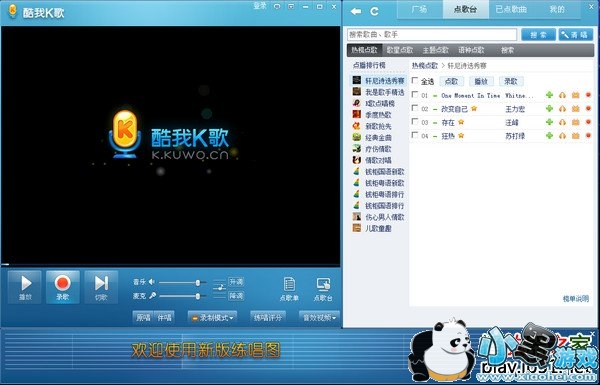The height and width of the screenshot is (385, 600).
Task: Check the box for song 01 One Moment In Time
Action: tap(414, 94)
